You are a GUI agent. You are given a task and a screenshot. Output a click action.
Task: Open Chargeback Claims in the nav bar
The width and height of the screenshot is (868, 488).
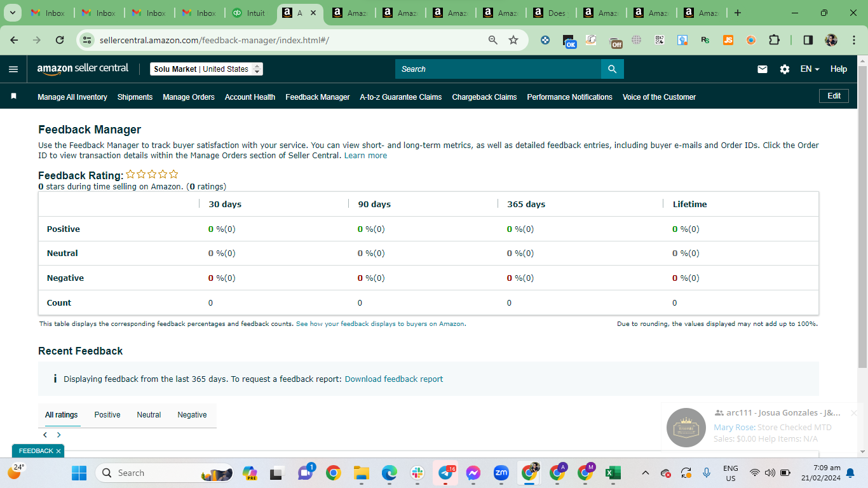pyautogui.click(x=484, y=97)
